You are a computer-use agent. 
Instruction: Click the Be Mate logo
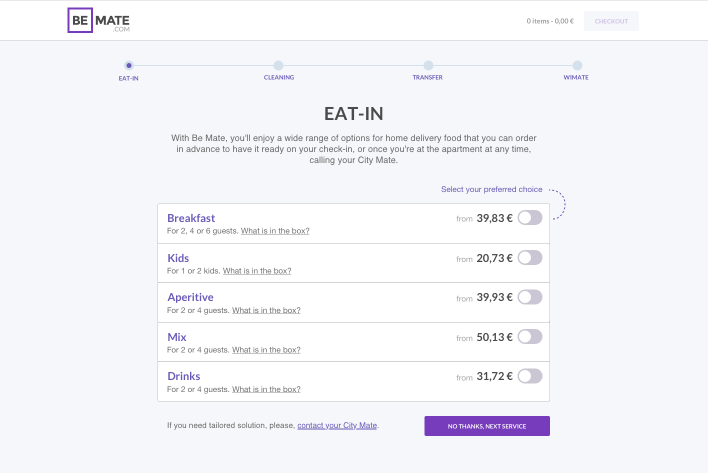(x=100, y=20)
